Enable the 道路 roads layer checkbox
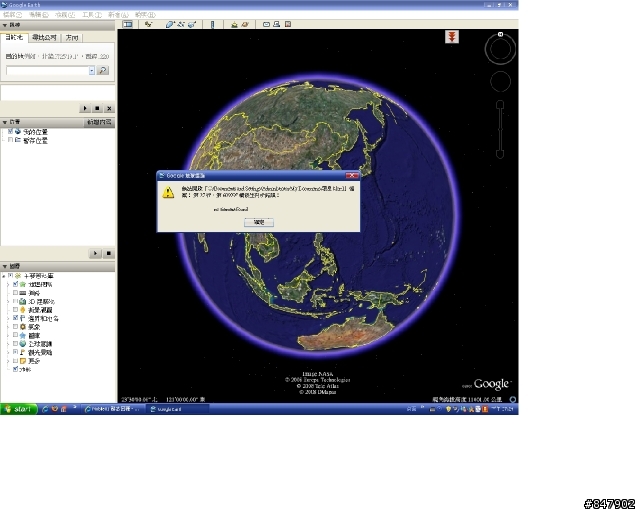 point(16,293)
